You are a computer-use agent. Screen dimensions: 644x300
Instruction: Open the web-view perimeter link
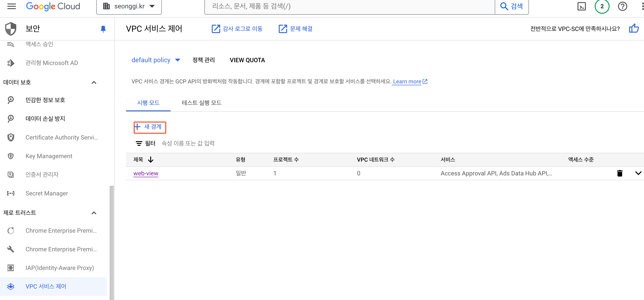coord(146,173)
